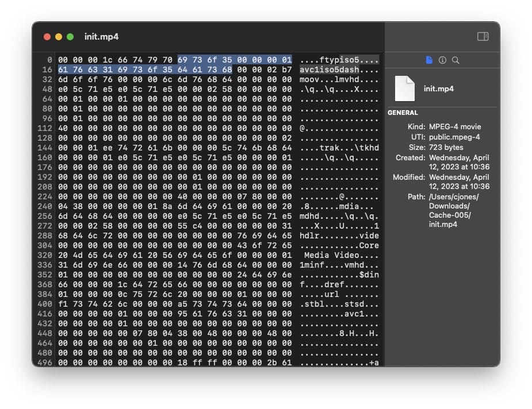Click the init.mp4 document icon in sidebar

(x=404, y=89)
